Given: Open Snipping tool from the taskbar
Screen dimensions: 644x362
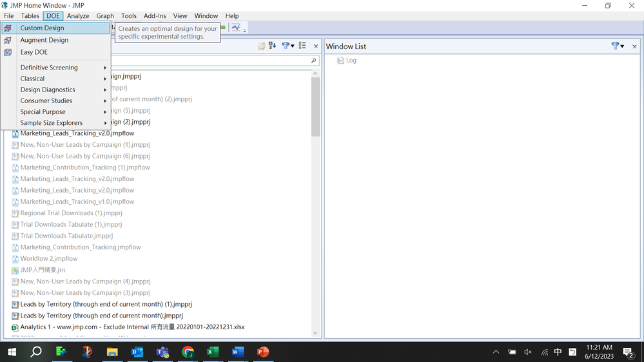Looking at the screenshot, I should (87, 352).
